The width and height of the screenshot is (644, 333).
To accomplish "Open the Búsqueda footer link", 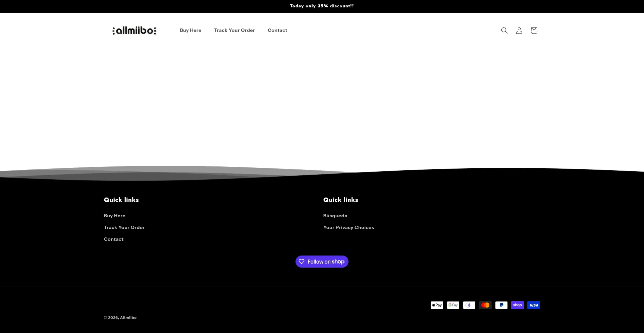I will (335, 216).
